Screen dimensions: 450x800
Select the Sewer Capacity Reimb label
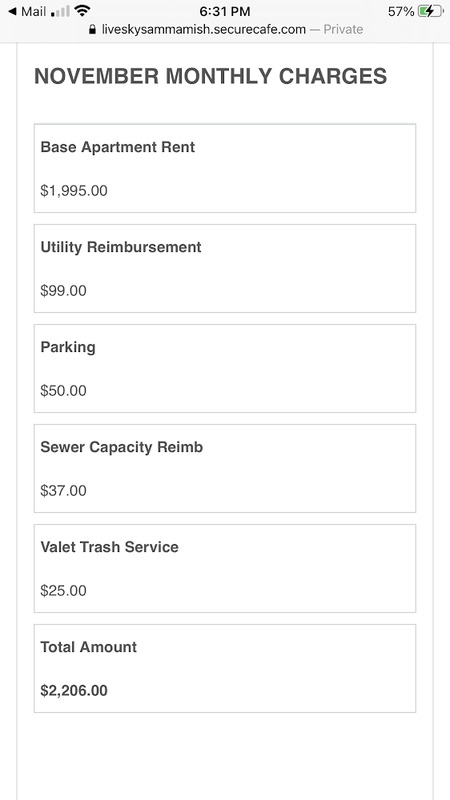pyautogui.click(x=121, y=447)
